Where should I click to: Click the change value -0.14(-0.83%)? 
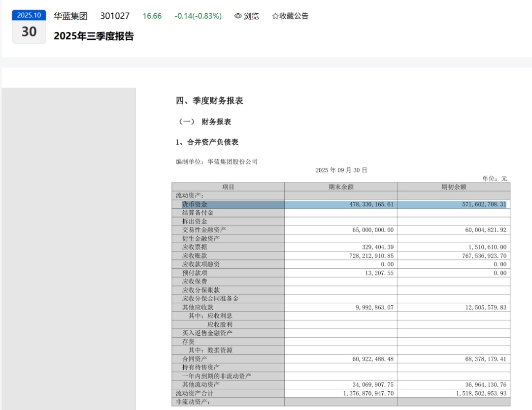(198, 16)
